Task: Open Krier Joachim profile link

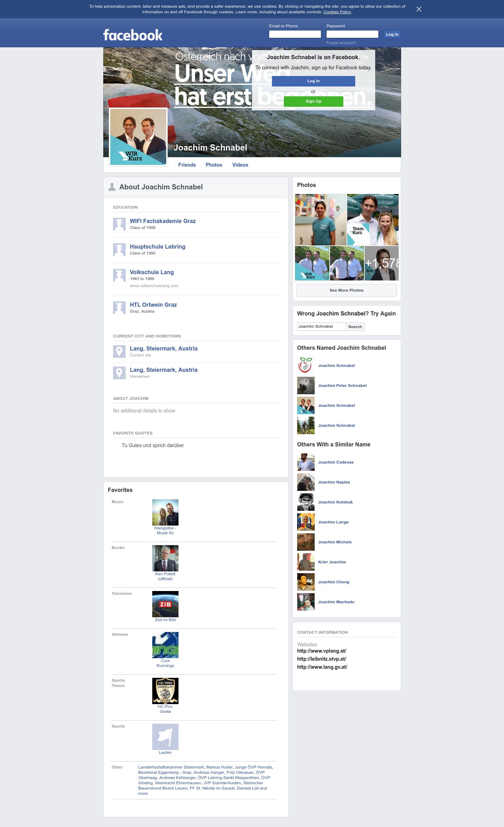Action: coord(332,562)
